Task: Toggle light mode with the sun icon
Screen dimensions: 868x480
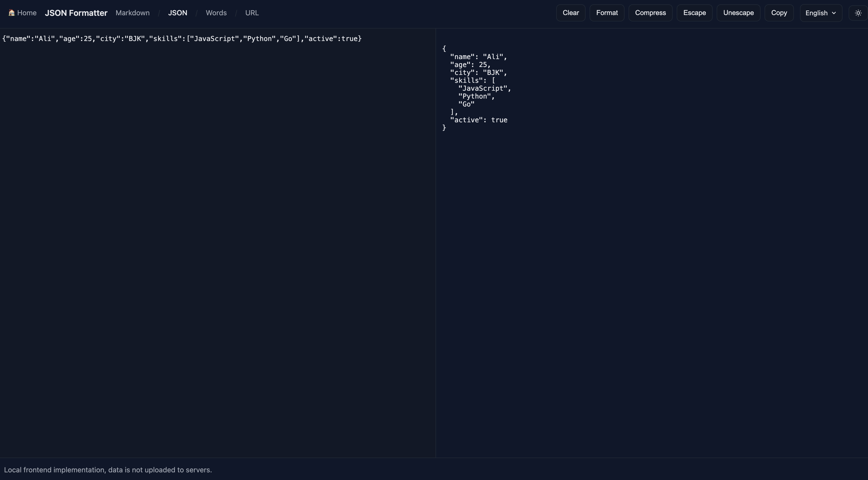Action: (x=858, y=12)
